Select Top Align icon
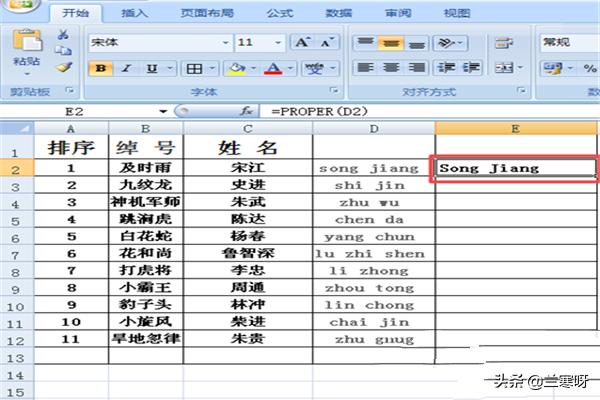This screenshot has width=600, height=400. click(365, 43)
